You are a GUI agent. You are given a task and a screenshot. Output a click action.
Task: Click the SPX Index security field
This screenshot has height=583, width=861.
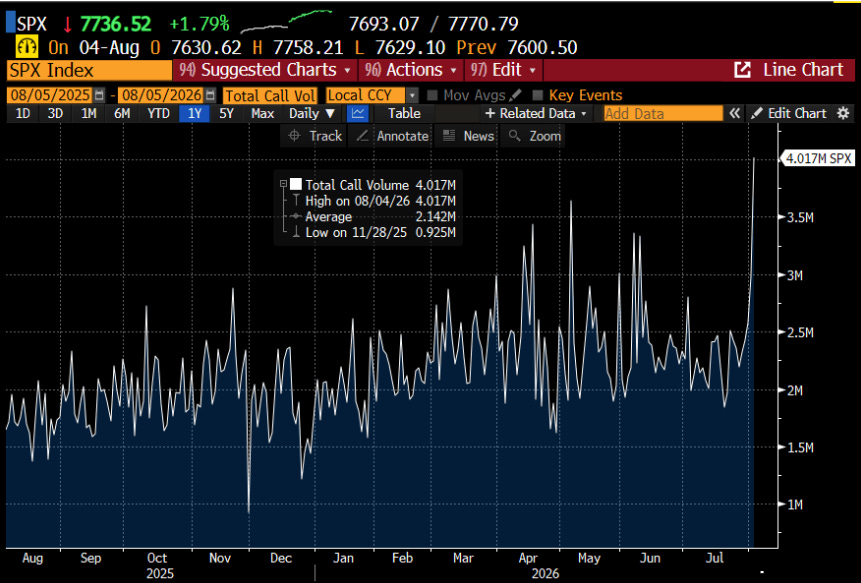[89, 70]
